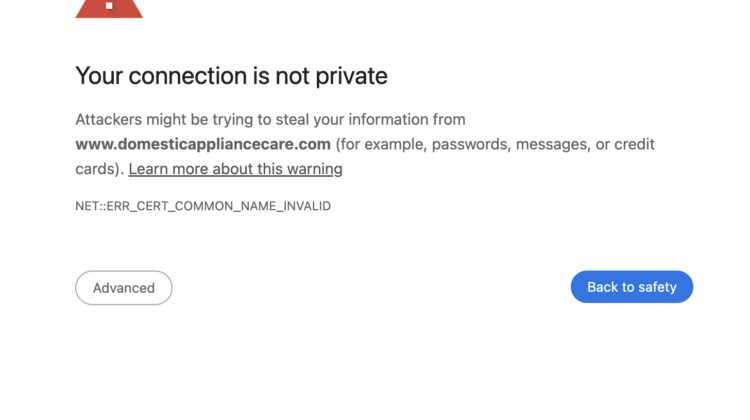
Task: Click the word "messages" in the warning text
Action: coord(550,144)
